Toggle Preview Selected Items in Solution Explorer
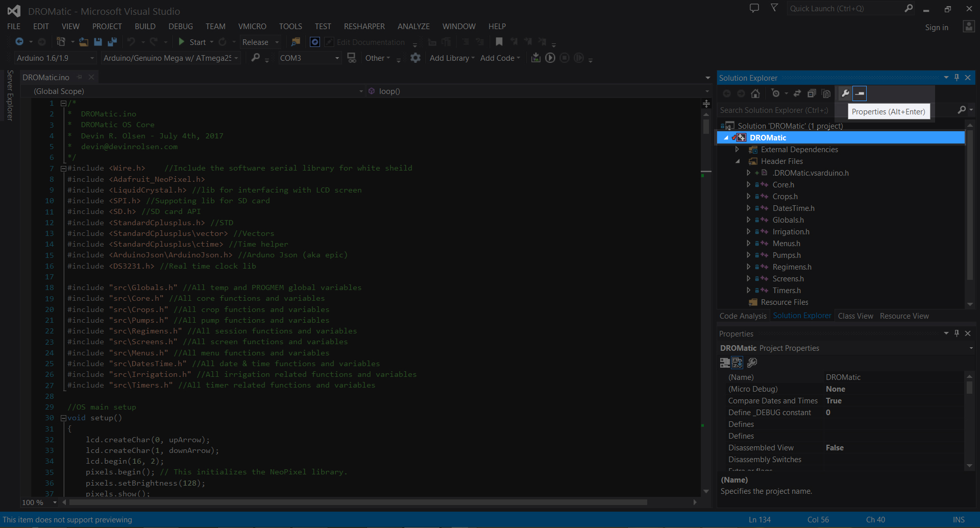The image size is (980, 528). coord(860,93)
